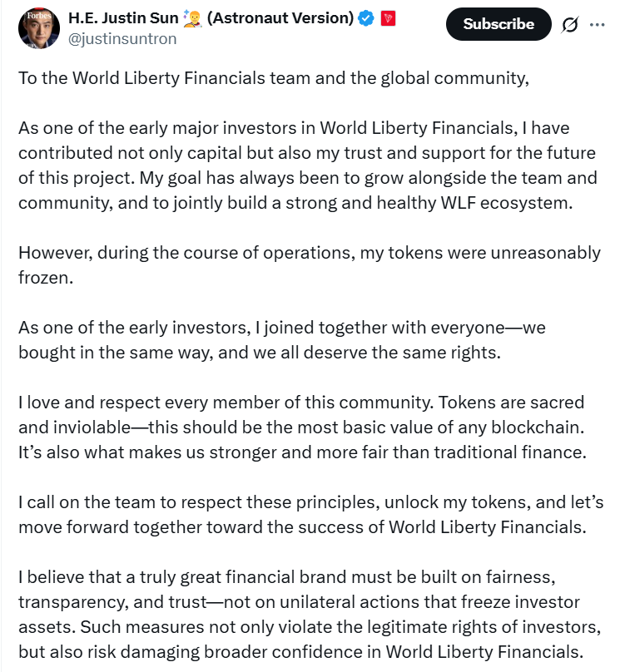Open the three-dot more options menu
The height and width of the screenshot is (672, 620).
coord(597,25)
